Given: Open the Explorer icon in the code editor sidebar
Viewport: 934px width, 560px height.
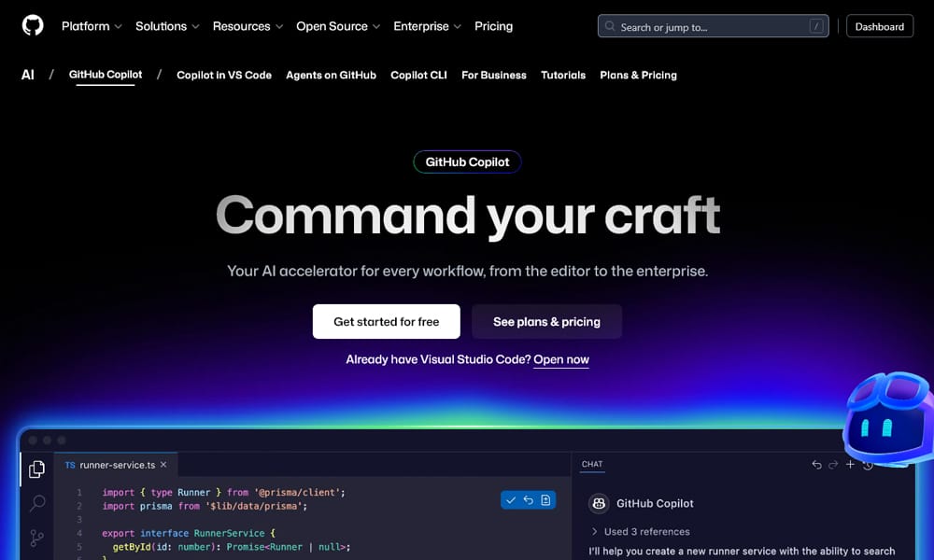Looking at the screenshot, I should click(36, 469).
